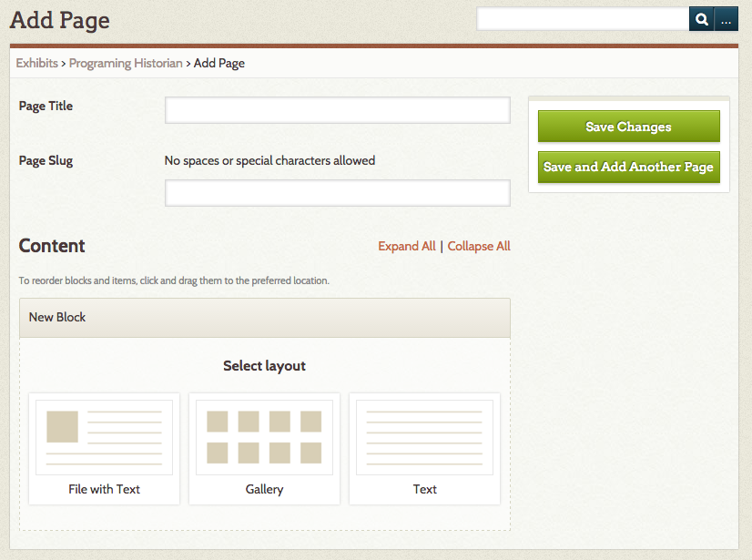
Task: Click the Text preview image
Action: (424, 436)
